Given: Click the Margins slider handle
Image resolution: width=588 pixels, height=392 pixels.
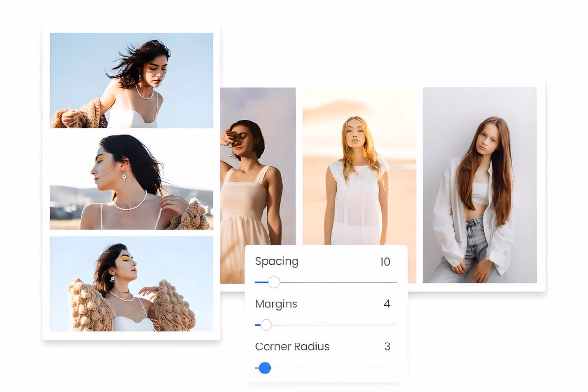Looking at the screenshot, I should pos(267,325).
